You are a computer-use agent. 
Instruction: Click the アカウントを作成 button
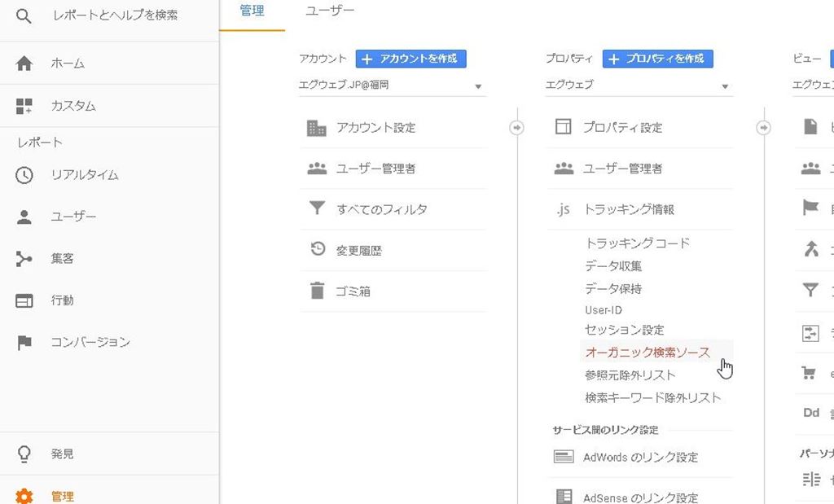click(411, 59)
